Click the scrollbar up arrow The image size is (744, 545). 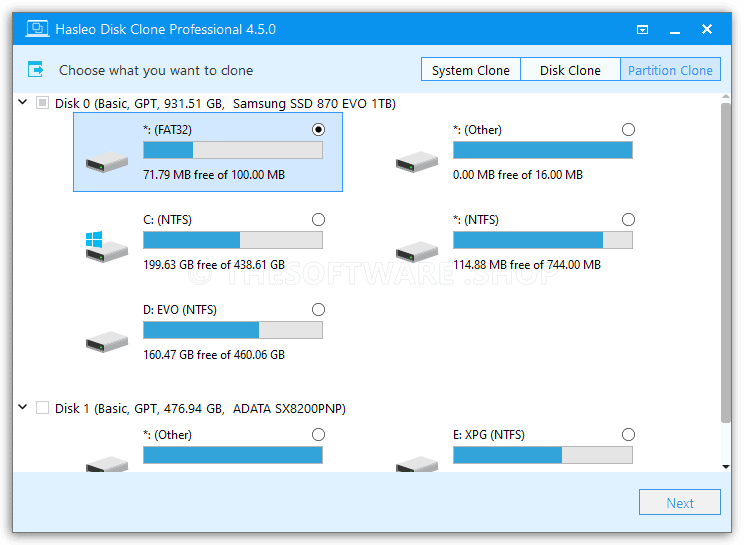725,97
